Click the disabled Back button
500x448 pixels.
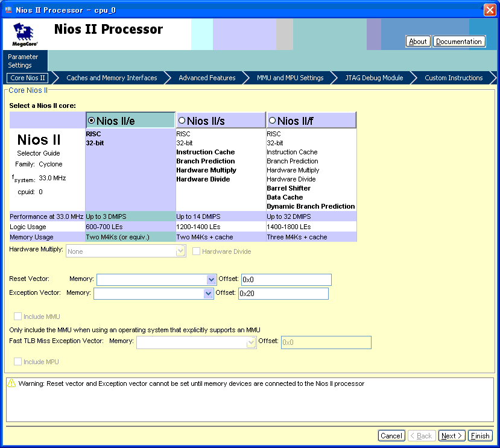pos(420,435)
